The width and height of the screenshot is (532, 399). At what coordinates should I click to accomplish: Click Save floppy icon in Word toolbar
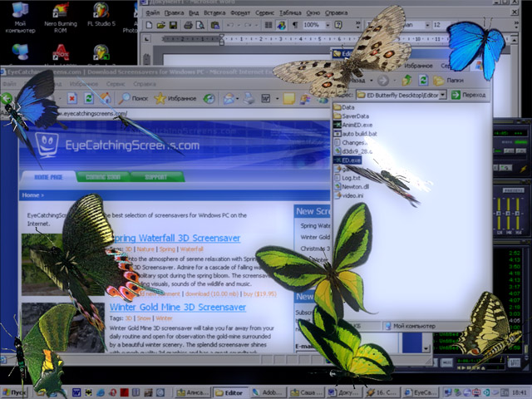pyautogui.click(x=173, y=25)
